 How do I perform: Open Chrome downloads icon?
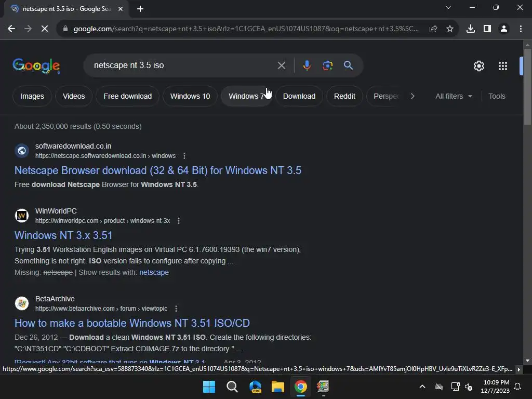pyautogui.click(x=470, y=29)
